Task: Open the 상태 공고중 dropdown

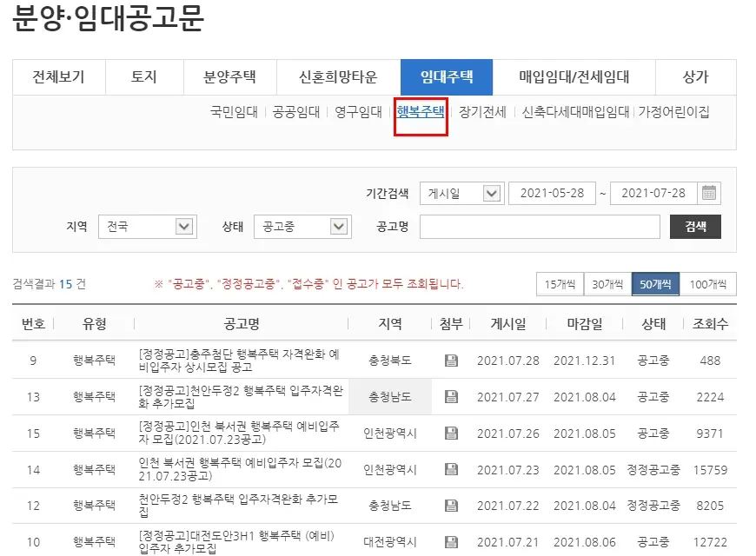Action: point(302,226)
